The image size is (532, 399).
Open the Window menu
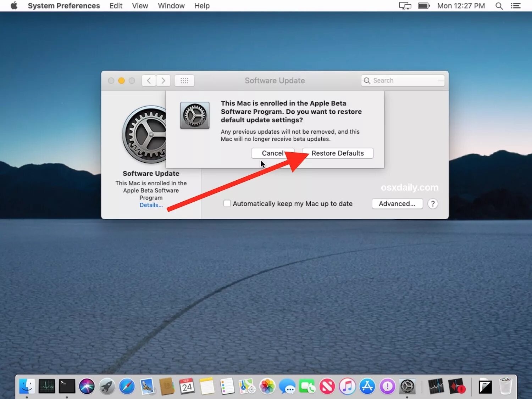(171, 6)
